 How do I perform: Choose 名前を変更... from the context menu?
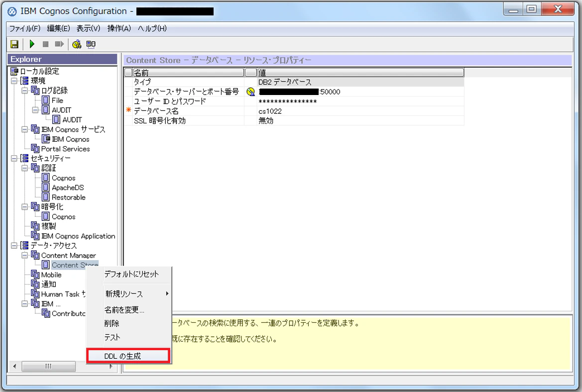point(124,309)
